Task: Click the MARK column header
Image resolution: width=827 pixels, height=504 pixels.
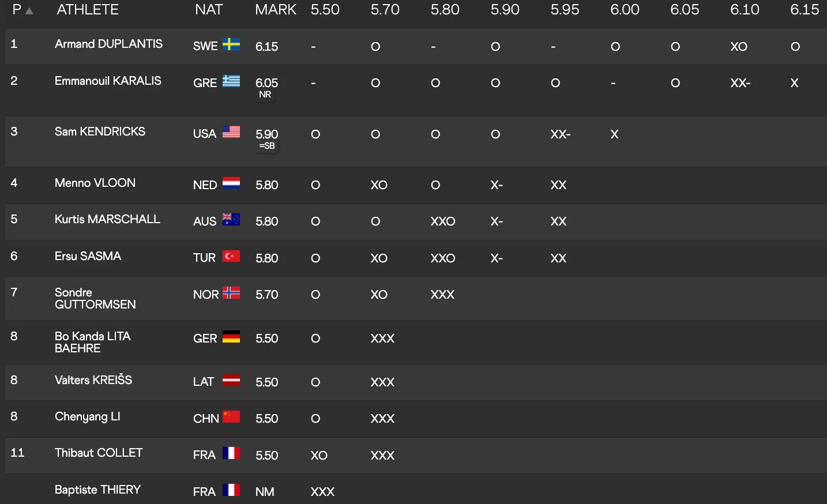Action: (x=276, y=10)
